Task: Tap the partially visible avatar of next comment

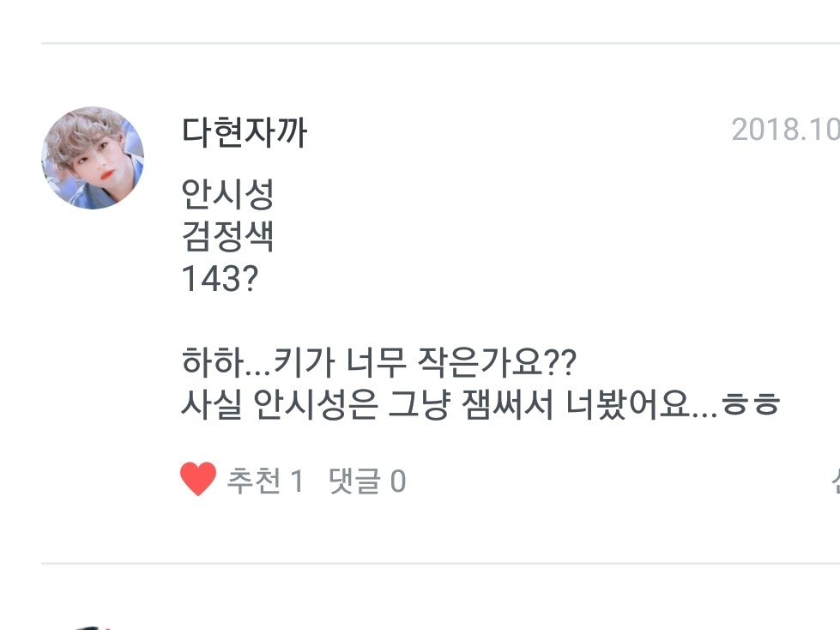Action: pos(94,626)
